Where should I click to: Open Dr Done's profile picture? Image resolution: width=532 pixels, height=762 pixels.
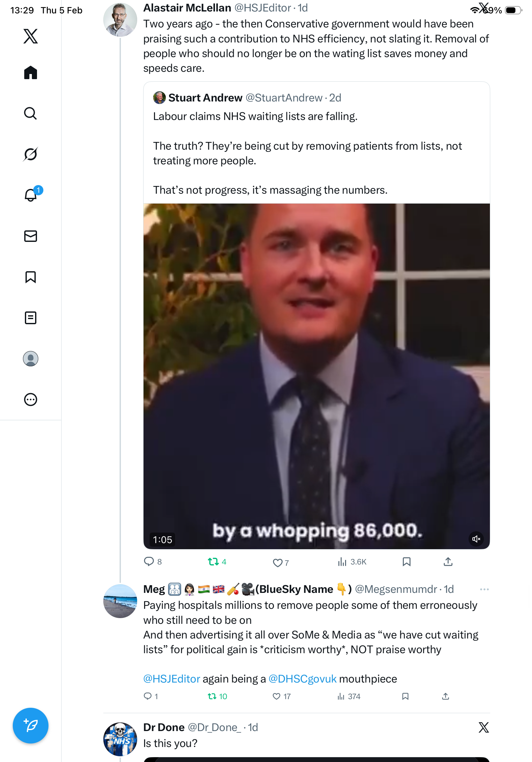point(120,739)
